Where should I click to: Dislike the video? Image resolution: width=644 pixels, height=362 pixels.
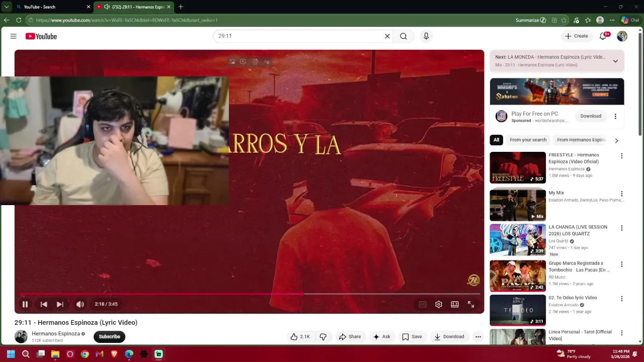click(x=324, y=337)
